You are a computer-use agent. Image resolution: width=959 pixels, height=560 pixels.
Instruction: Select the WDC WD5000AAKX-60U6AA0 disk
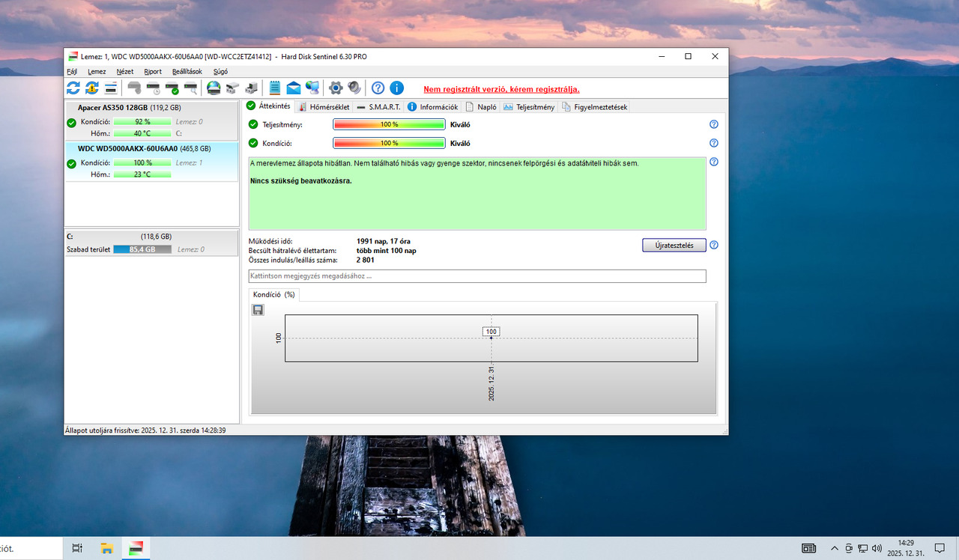click(152, 162)
